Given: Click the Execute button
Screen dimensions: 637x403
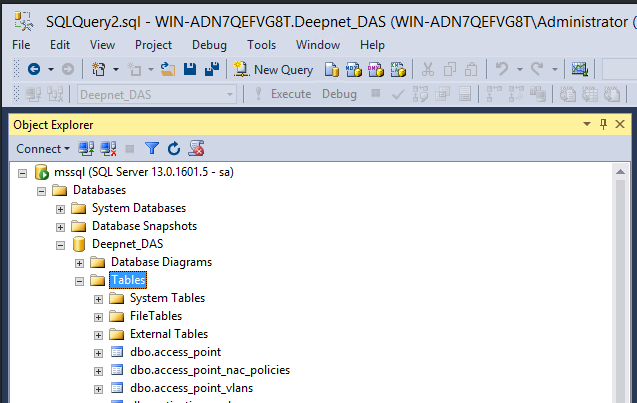Looking at the screenshot, I should (282, 94).
